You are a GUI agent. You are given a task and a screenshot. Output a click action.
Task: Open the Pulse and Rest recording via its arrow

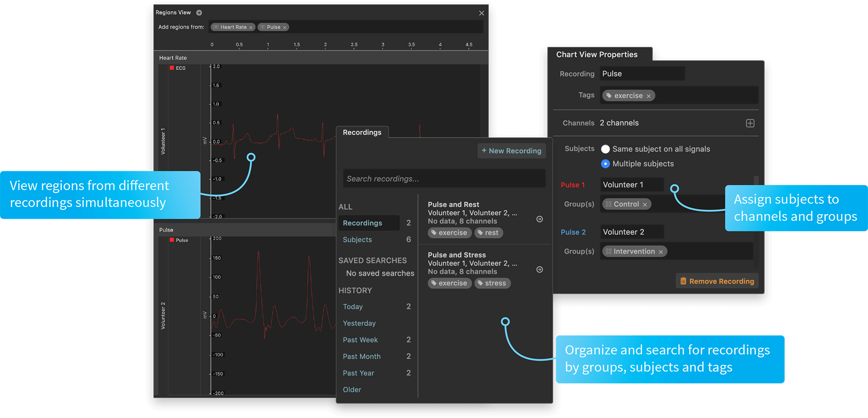[539, 219]
